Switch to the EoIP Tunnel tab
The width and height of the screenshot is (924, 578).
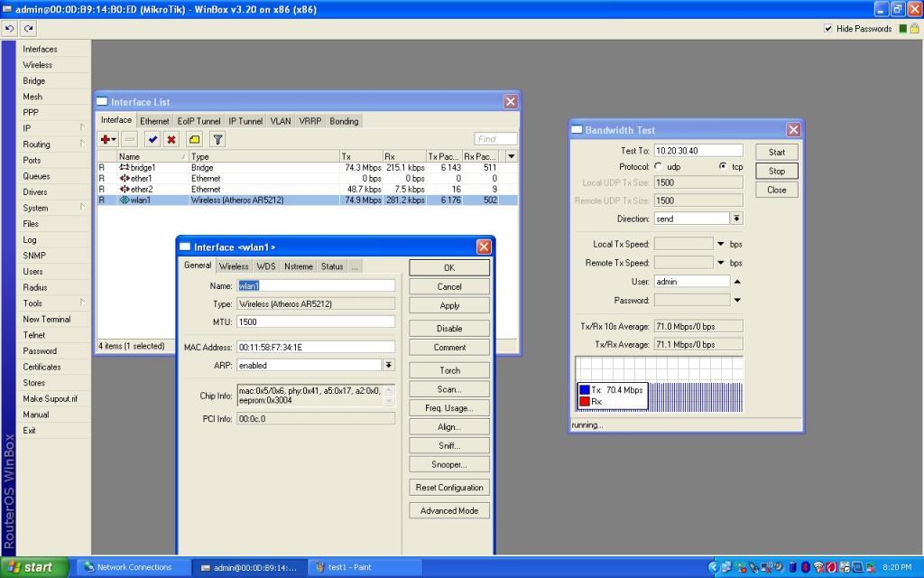(199, 121)
